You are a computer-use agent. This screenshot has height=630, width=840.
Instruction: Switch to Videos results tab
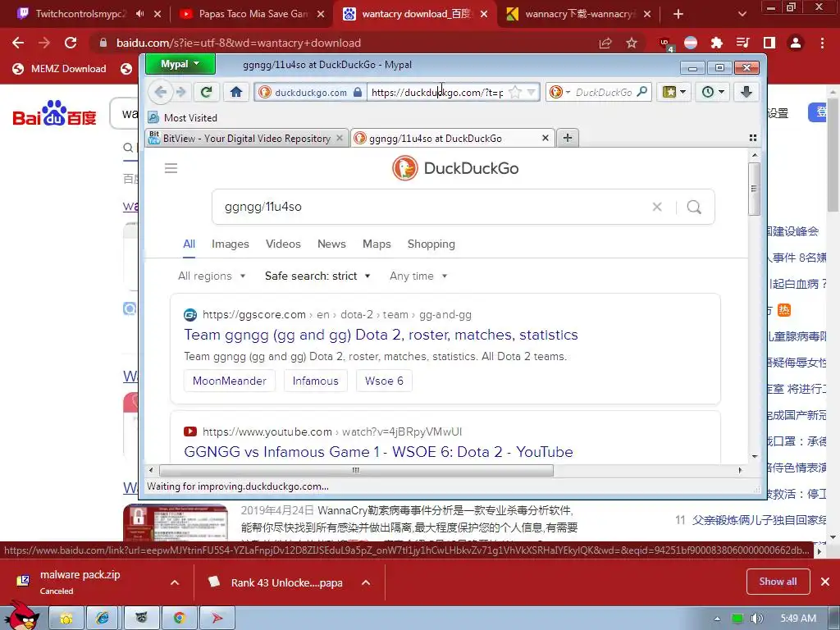[283, 244]
